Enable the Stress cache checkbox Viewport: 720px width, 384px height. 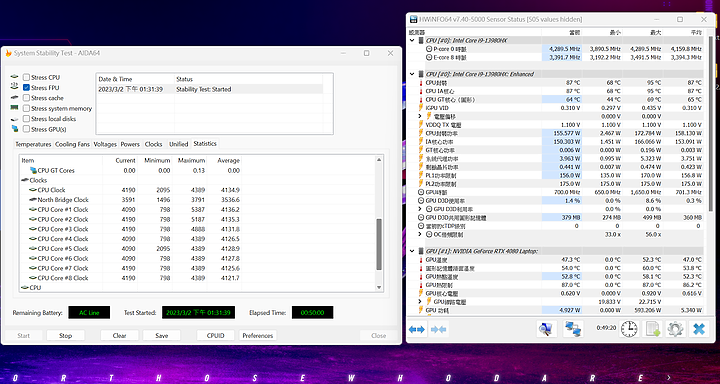coord(27,98)
